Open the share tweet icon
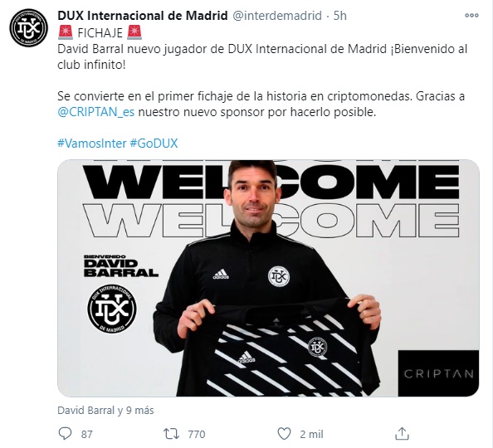 (x=402, y=433)
